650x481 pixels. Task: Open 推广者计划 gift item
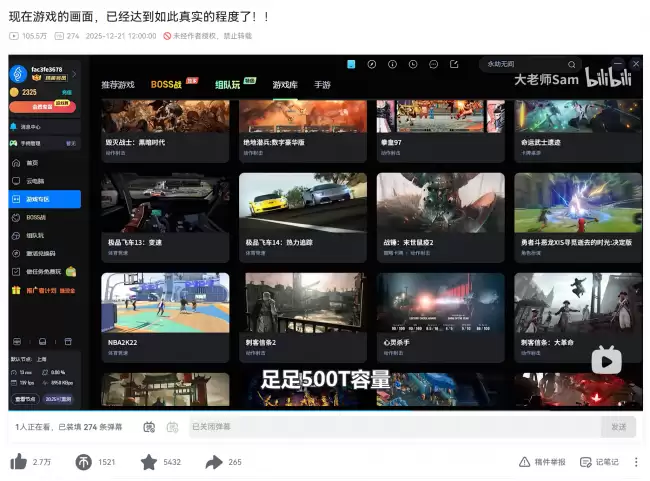tap(43, 290)
